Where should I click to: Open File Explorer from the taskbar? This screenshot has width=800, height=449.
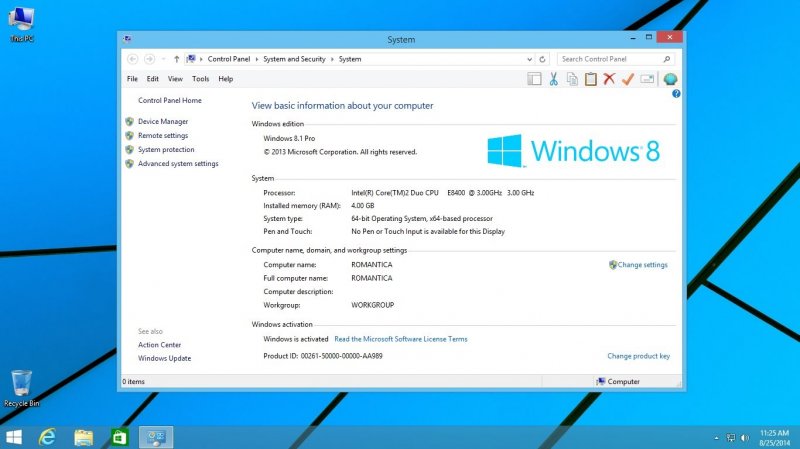click(x=83, y=437)
